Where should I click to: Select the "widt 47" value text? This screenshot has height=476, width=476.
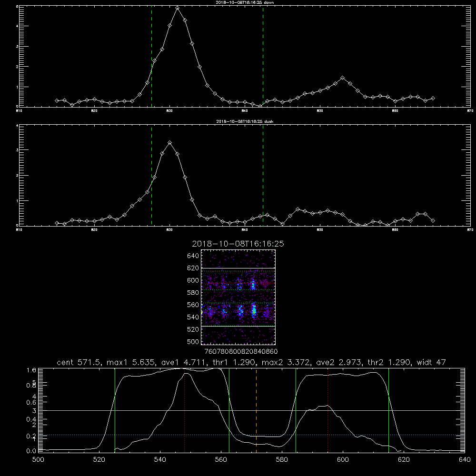click(431, 362)
